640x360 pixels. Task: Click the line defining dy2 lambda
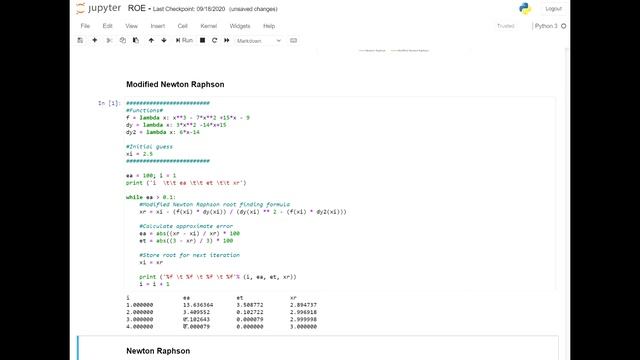[x=162, y=132]
